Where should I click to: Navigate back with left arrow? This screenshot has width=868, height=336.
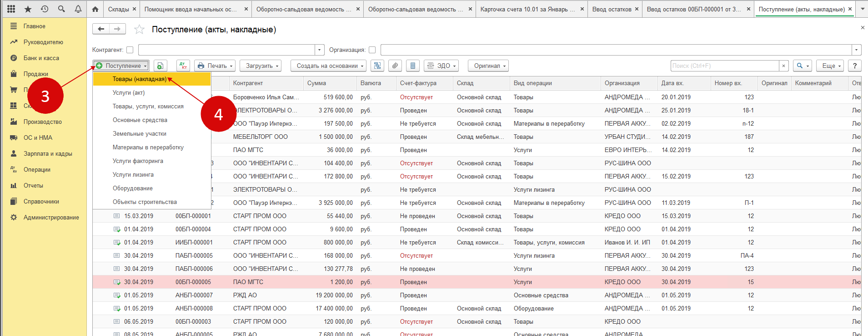tap(101, 29)
